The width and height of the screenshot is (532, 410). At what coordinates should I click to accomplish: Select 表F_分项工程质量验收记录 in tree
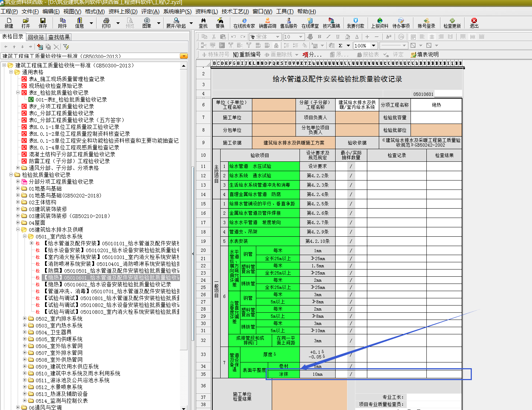tap(61, 106)
